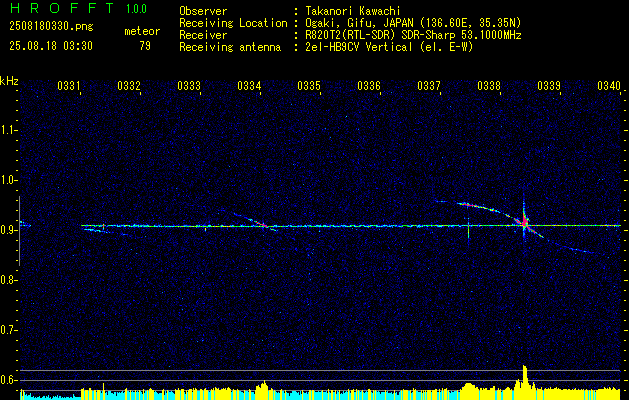Click the 1.1 kHz axis label

(8, 130)
